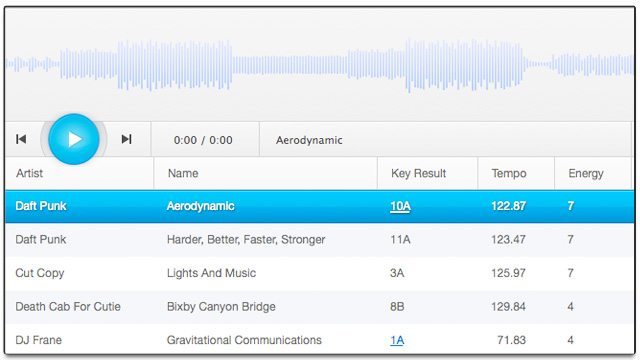640x360 pixels.
Task: Click the 122.87 tempo value
Action: click(509, 206)
